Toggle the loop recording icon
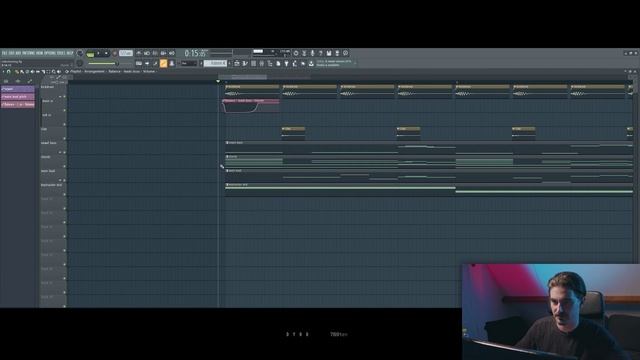 [172, 53]
